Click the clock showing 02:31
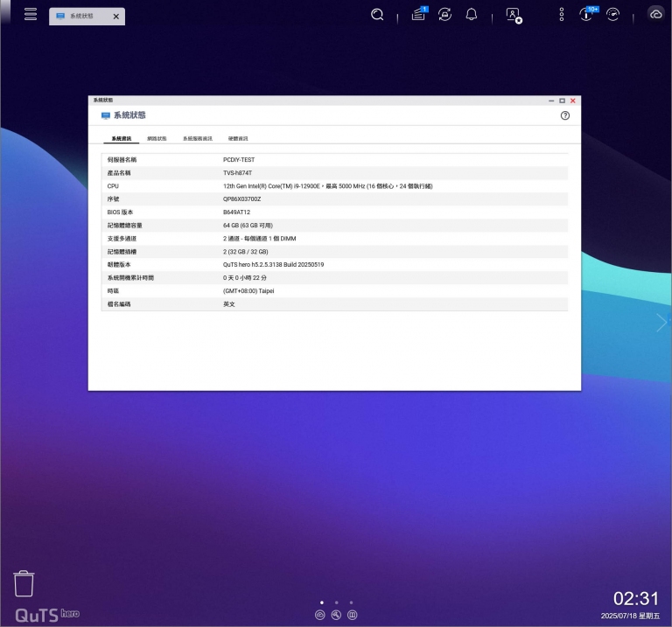This screenshot has width=672, height=627. [x=635, y=598]
